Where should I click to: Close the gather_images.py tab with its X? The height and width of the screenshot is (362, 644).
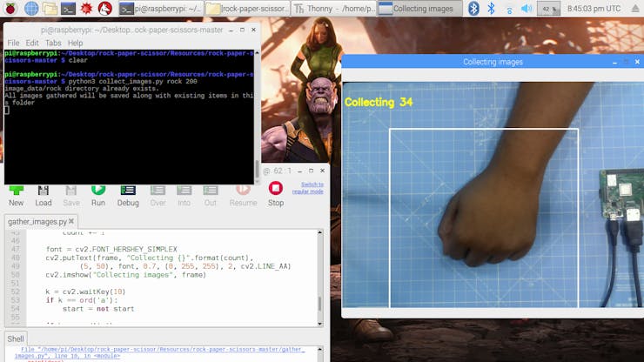click(71, 221)
